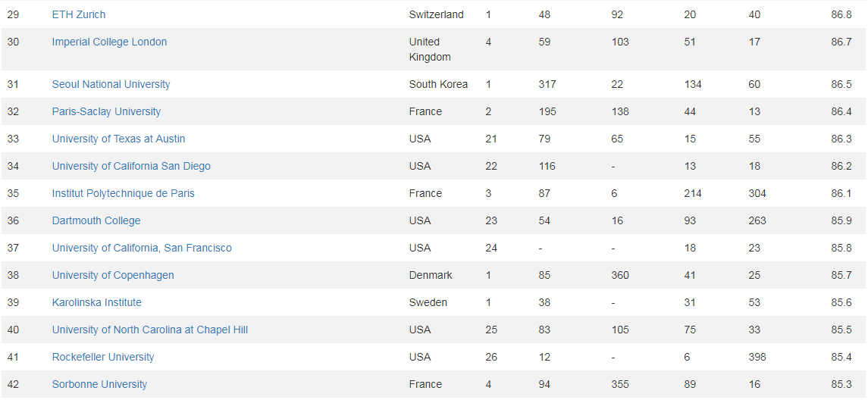Click the Switzerland country cell
Viewport: 868px width, 400px height.
click(x=436, y=14)
